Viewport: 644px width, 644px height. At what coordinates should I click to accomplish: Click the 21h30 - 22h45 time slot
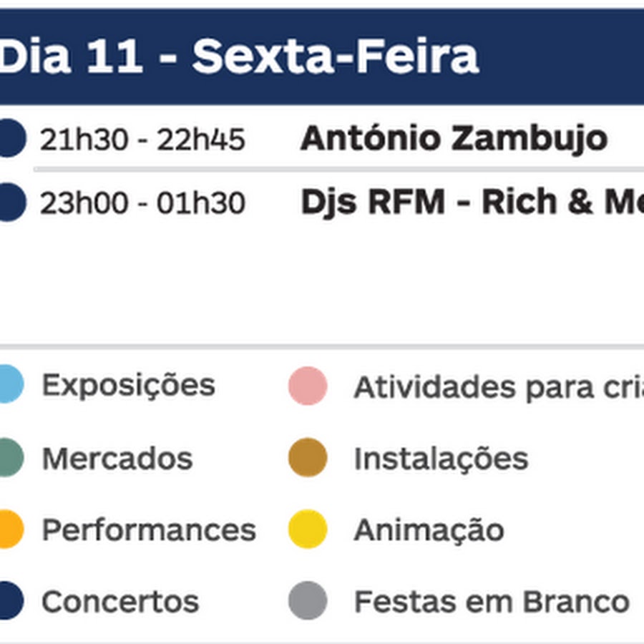pos(142,140)
